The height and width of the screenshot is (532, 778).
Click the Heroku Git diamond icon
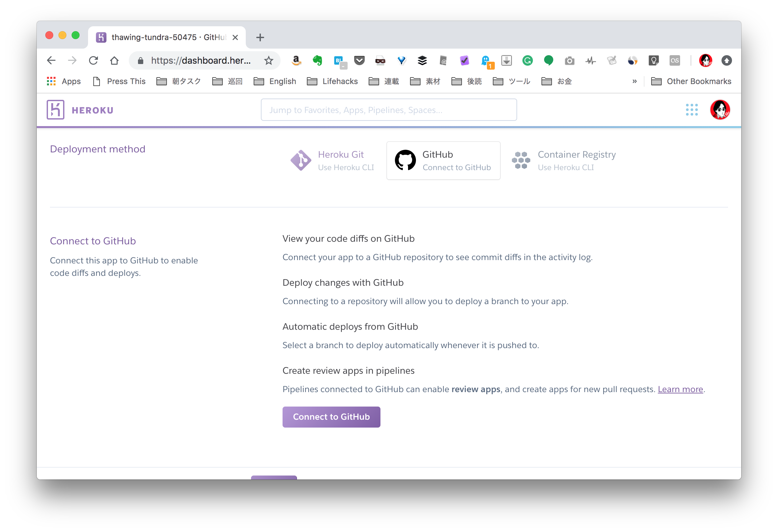point(302,160)
